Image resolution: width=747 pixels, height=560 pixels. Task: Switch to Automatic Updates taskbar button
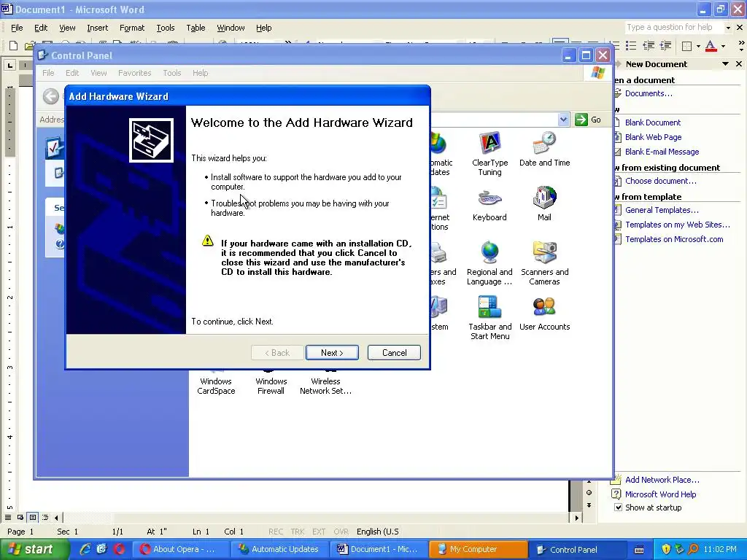[x=279, y=549]
